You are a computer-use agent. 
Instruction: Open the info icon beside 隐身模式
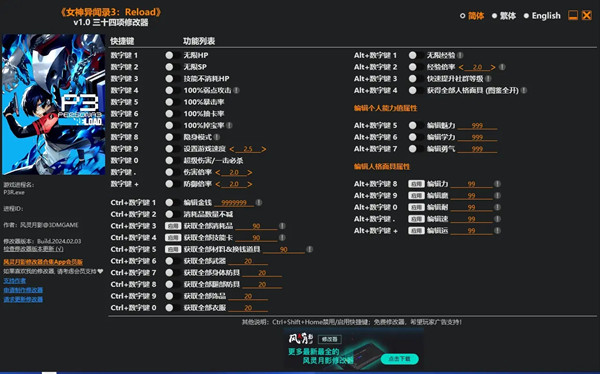point(217,137)
